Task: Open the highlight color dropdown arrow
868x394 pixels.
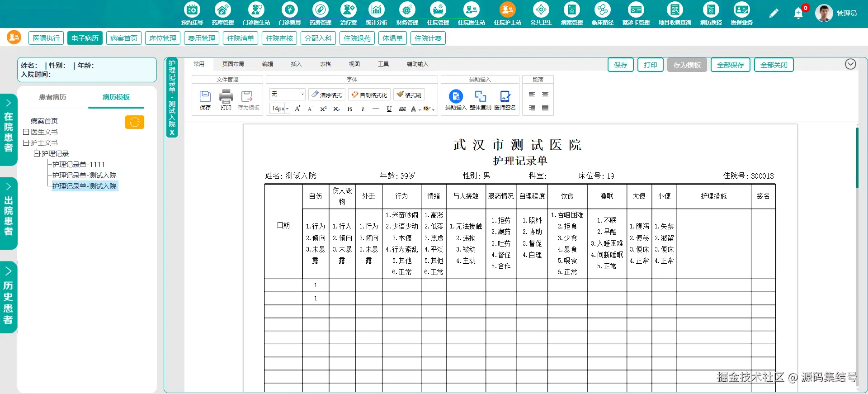Action: 433,109
